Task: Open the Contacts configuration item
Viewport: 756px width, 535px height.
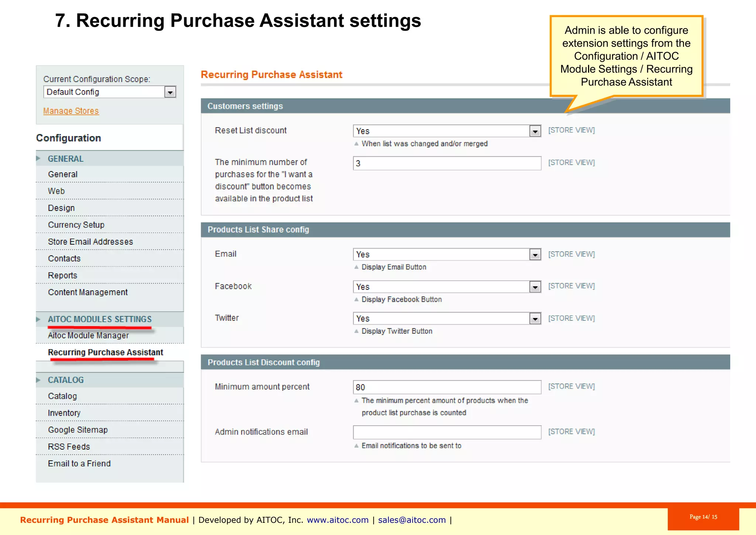Action: [x=64, y=259]
